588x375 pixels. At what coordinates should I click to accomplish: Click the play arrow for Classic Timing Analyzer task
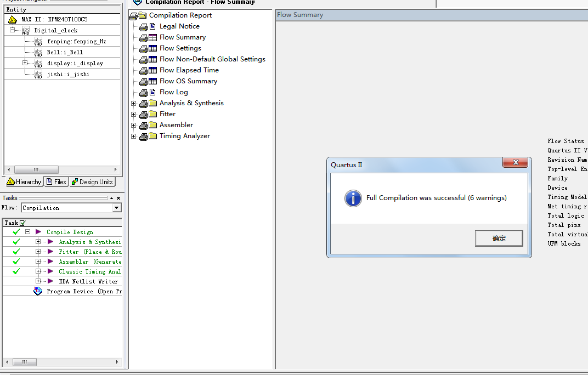(x=50, y=271)
